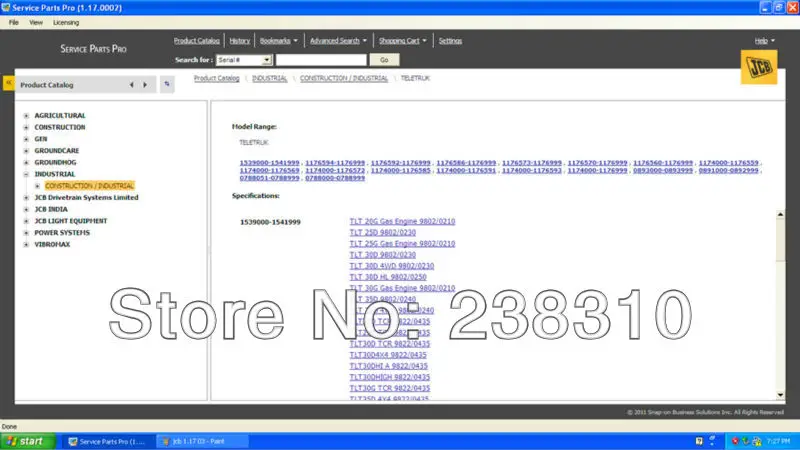Image resolution: width=800 pixels, height=450 pixels.
Task: Click the Go search button
Action: [x=384, y=60]
